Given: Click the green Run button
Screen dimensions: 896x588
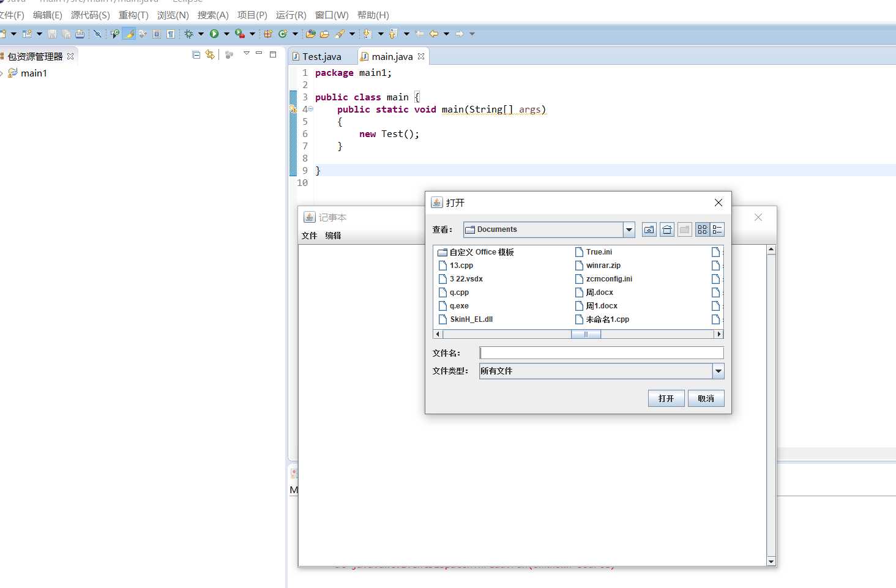Looking at the screenshot, I should coord(214,34).
